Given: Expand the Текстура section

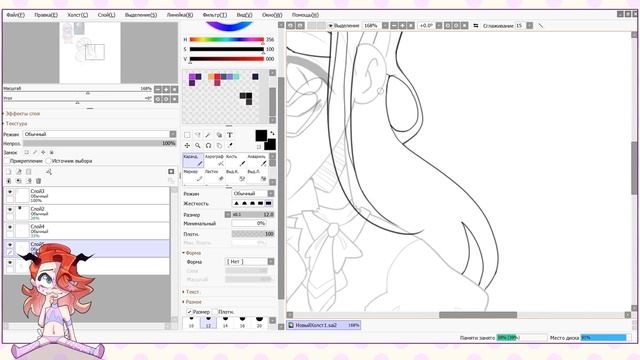Looking at the screenshot, I should tap(16, 123).
